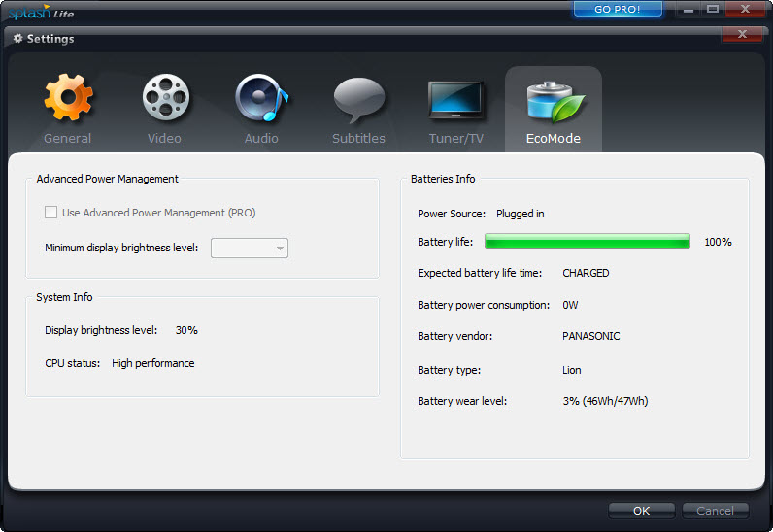Image resolution: width=773 pixels, height=532 pixels.
Task: Click the green battery life bar
Action: (588, 241)
